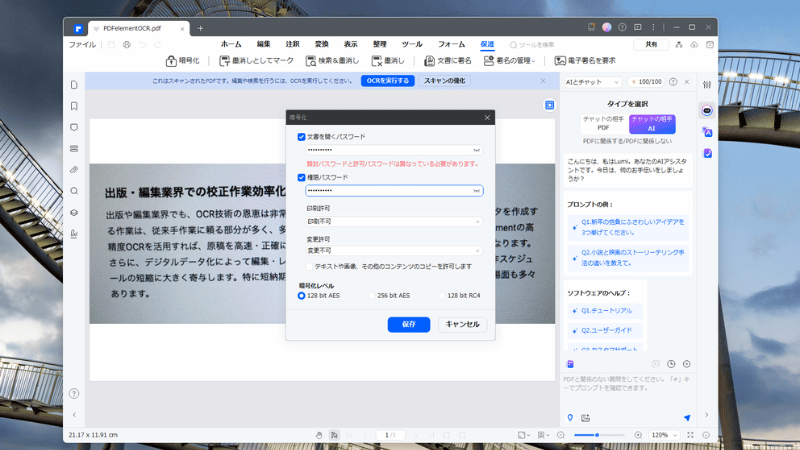Switch to 編集 tab
Image resolution: width=800 pixels, height=450 pixels.
[263, 44]
